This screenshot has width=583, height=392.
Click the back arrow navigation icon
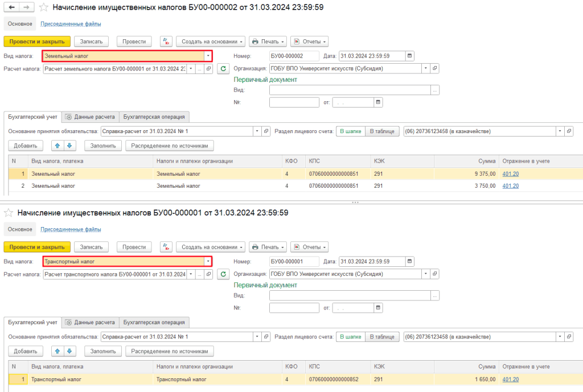point(12,7)
